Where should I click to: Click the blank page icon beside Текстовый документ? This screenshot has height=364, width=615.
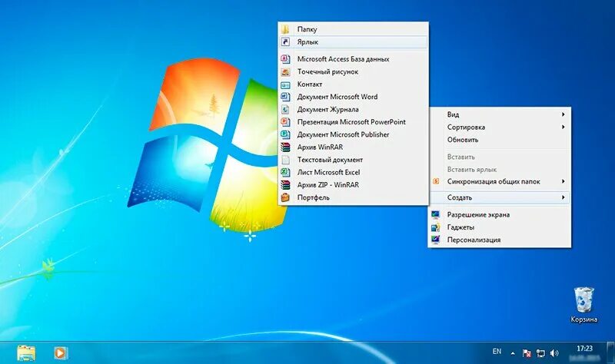[285, 160]
